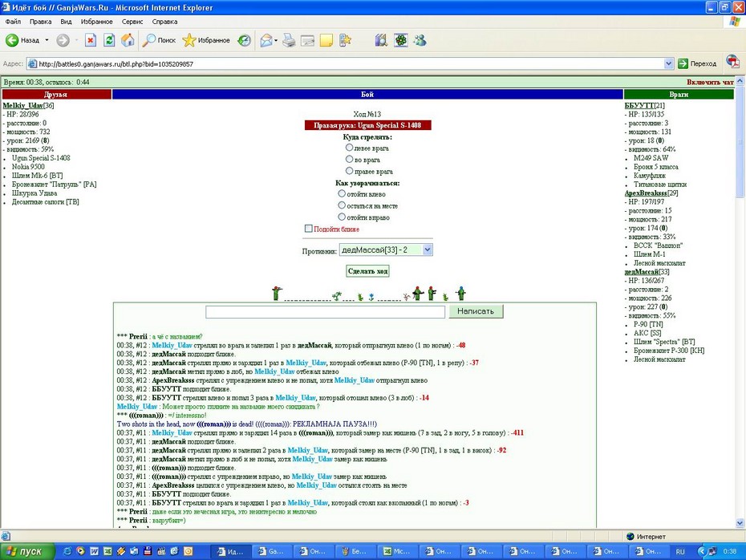Open the Сервис menu
This screenshot has height=560, width=746.
(x=132, y=22)
